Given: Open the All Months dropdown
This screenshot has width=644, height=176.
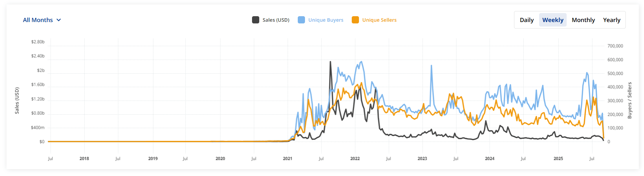Looking at the screenshot, I should (x=42, y=20).
